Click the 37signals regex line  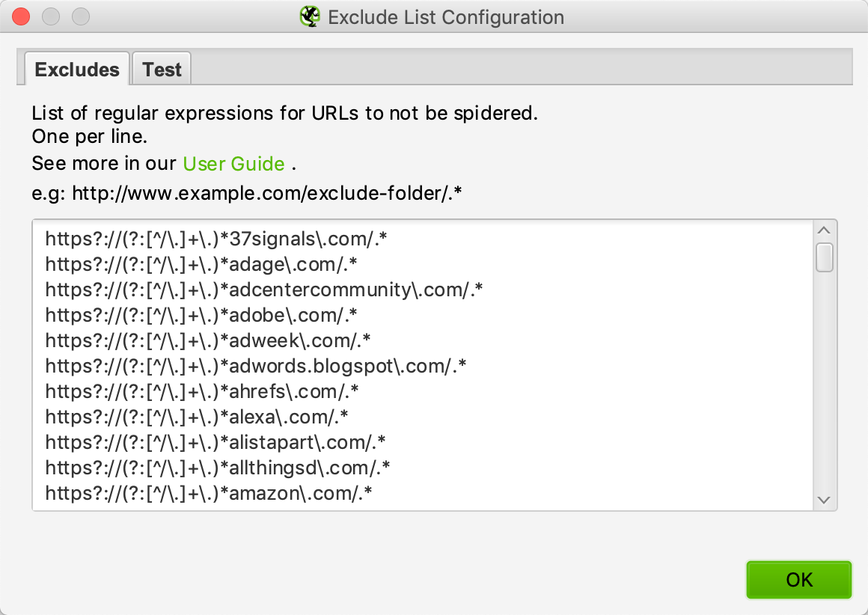tap(216, 239)
